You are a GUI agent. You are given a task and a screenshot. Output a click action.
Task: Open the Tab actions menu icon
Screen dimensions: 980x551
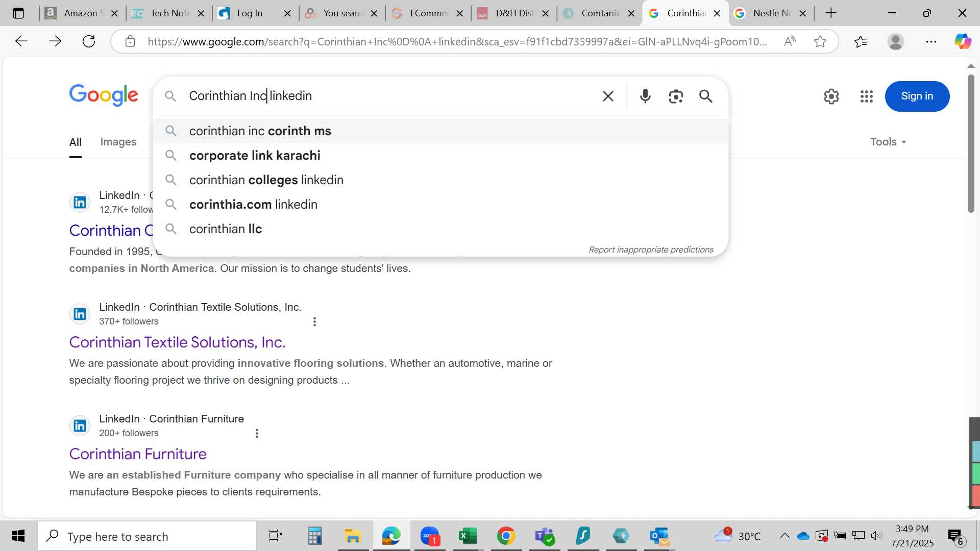(x=18, y=13)
